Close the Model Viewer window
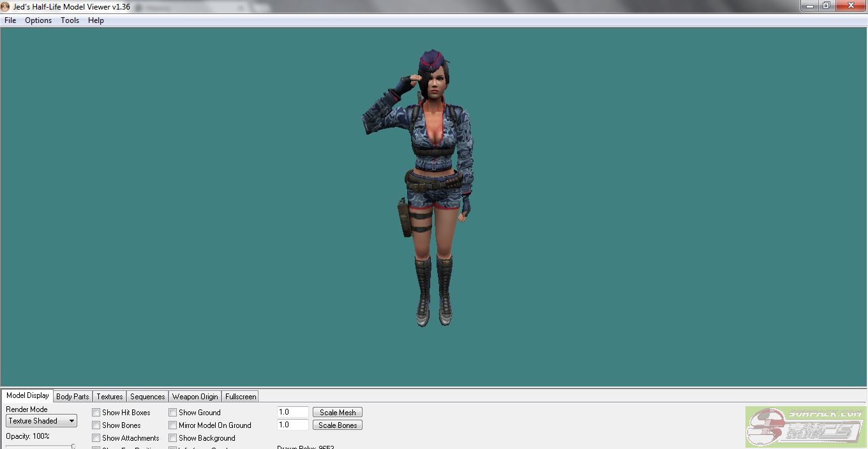Viewport: 868px width, 449px height. 849,5
